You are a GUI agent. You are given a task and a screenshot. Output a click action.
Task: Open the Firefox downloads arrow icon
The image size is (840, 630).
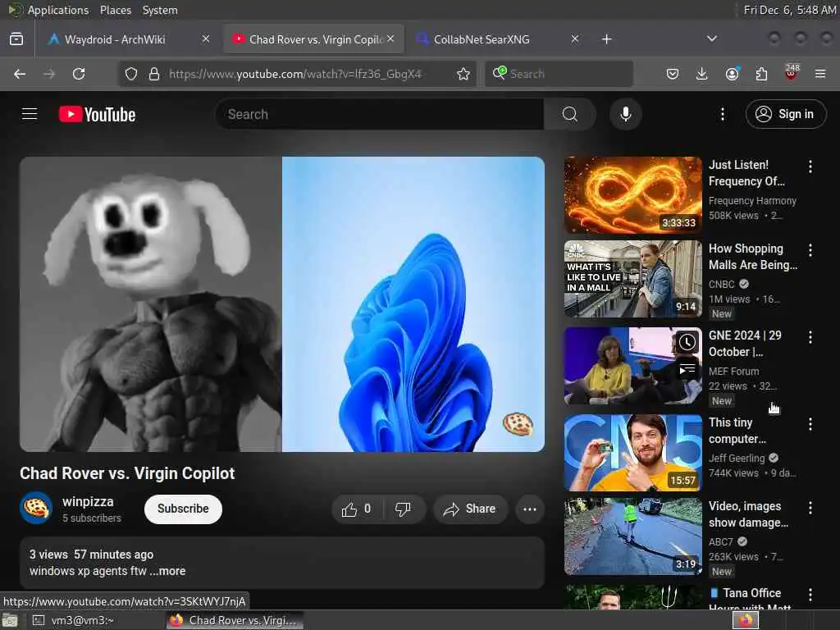[702, 74]
